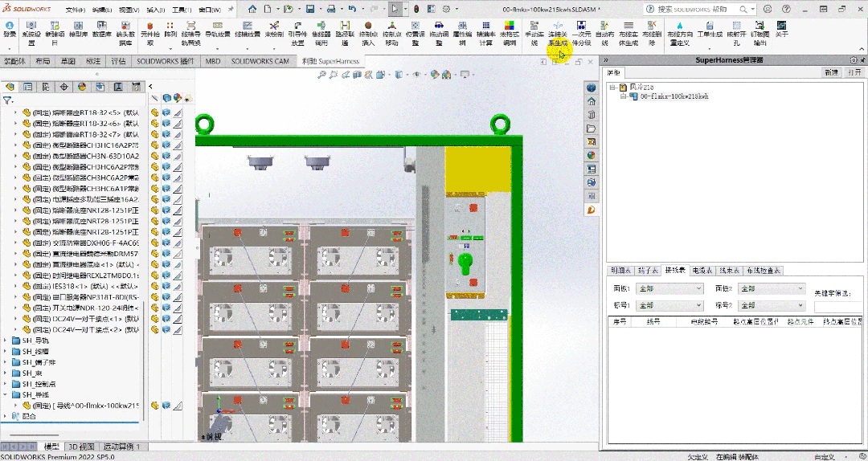Switch to the 装配体 ribbon tab
Image resolution: width=868 pixels, height=461 pixels.
pyautogui.click(x=15, y=61)
